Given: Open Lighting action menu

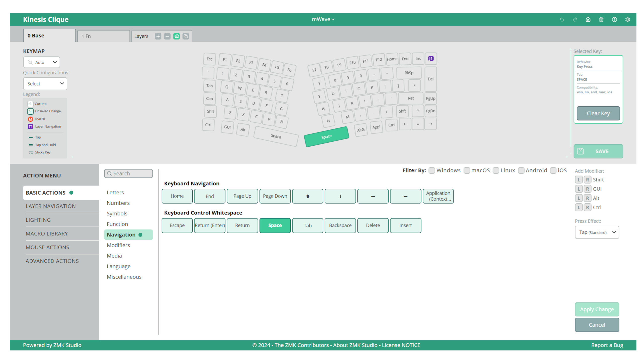Looking at the screenshot, I should click(38, 220).
